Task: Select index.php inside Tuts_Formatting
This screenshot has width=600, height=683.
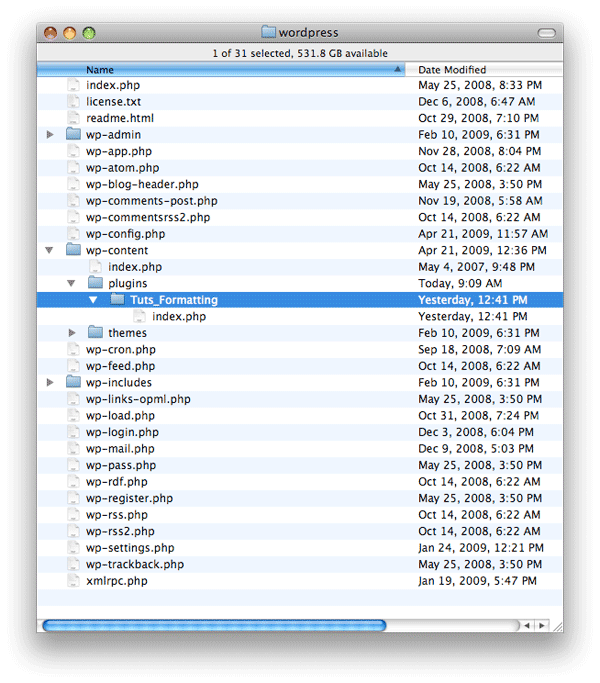Action: 179,317
